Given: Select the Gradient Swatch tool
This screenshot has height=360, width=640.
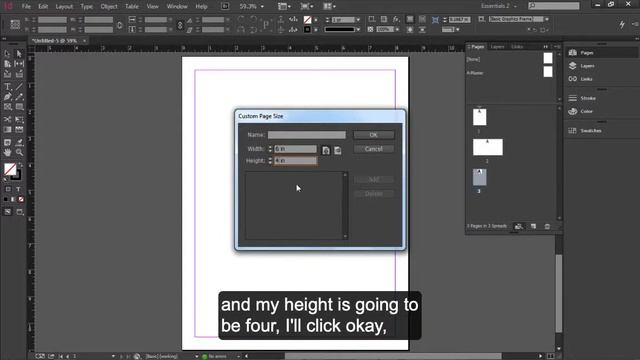Looking at the screenshot, I should click(7, 129).
